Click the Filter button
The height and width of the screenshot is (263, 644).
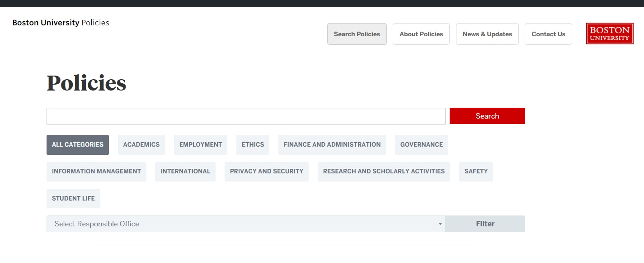485,224
